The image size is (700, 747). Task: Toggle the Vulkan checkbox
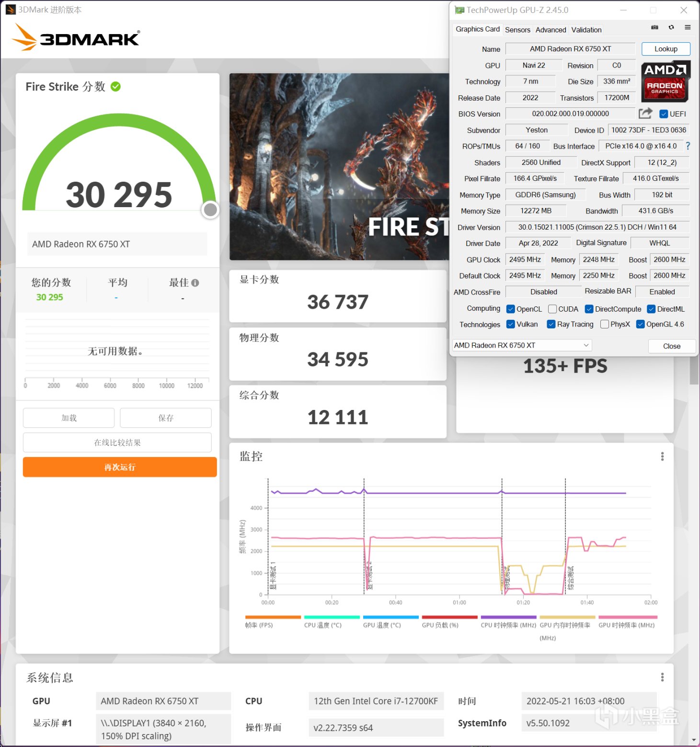click(511, 324)
